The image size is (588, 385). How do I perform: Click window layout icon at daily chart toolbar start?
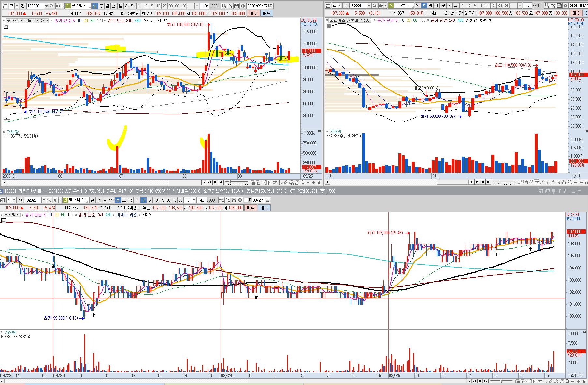(x=5, y=6)
